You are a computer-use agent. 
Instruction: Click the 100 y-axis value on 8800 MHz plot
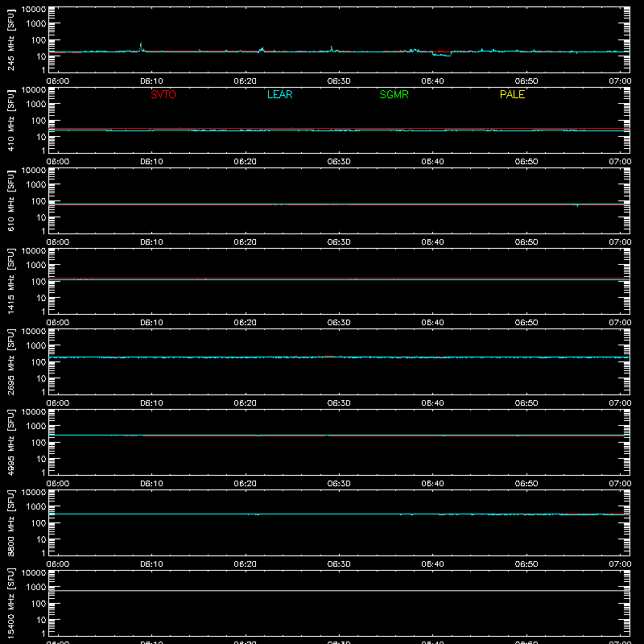[x=39, y=523]
